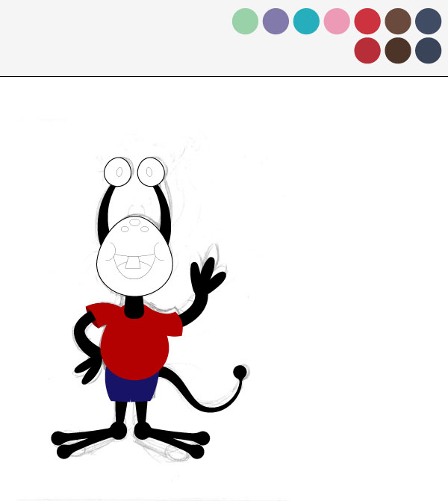The image size is (448, 501).
Task: Pick the purple color swatch
Action: tap(276, 21)
